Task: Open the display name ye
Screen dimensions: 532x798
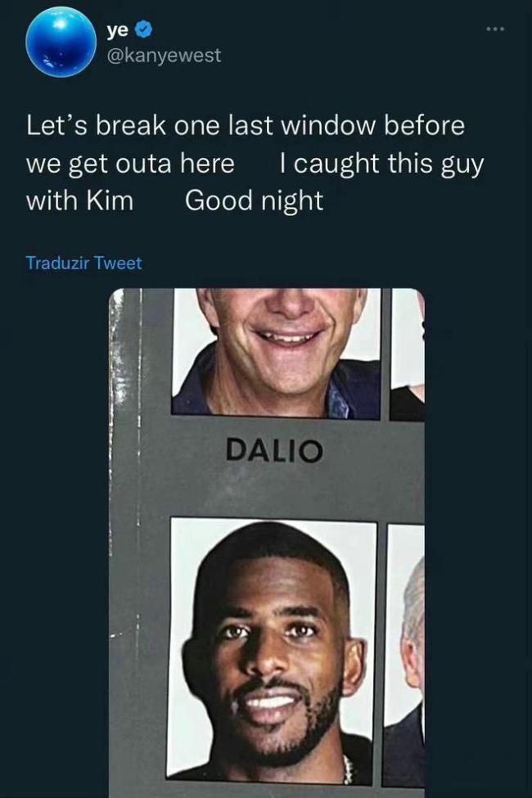Action: coord(118,31)
